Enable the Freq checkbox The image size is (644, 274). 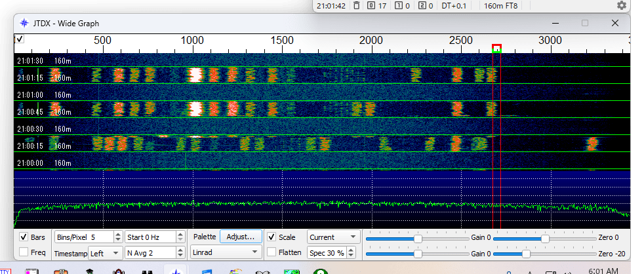pos(24,252)
